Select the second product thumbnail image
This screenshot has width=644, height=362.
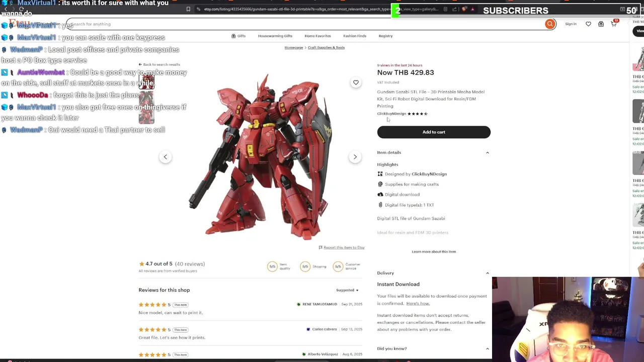tap(146, 99)
